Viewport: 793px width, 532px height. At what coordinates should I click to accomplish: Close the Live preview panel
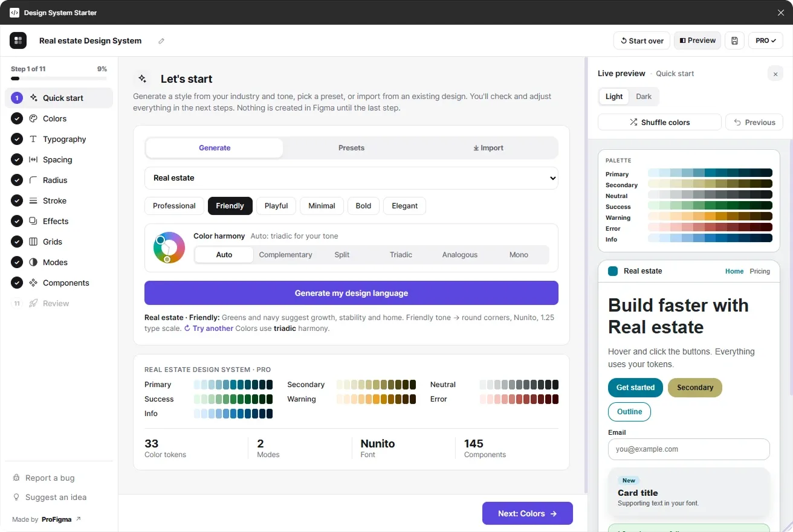point(775,74)
